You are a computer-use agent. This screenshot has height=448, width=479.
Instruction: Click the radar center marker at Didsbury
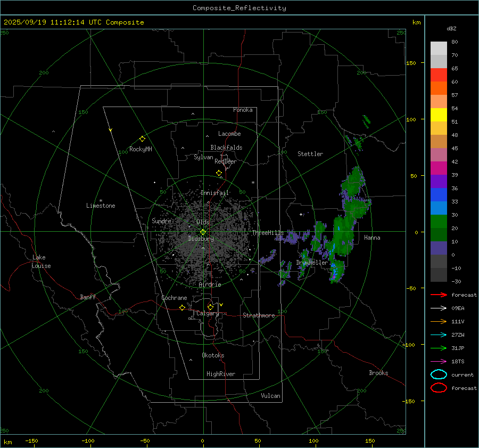[203, 232]
